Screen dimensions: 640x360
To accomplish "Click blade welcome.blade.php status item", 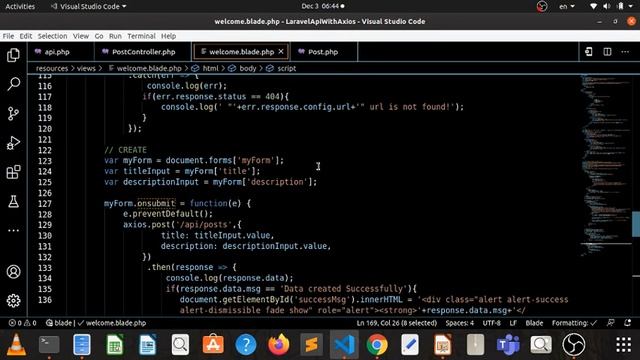I will (96, 323).
